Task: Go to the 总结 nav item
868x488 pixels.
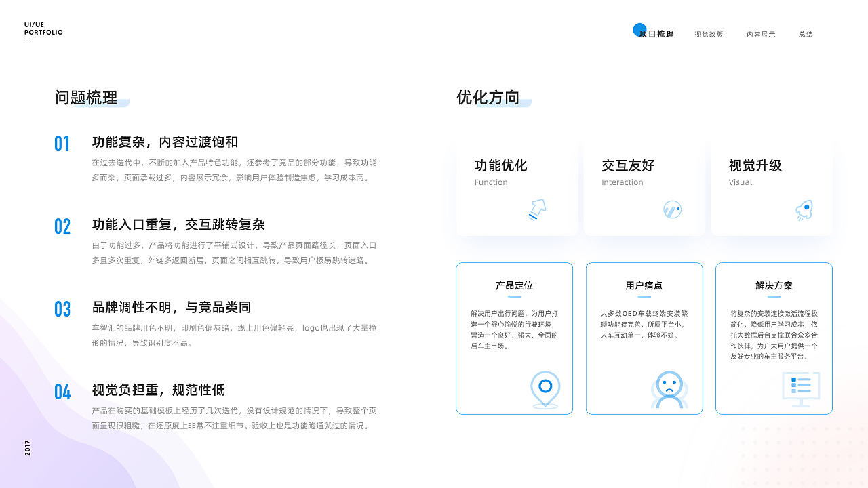Action: click(805, 34)
